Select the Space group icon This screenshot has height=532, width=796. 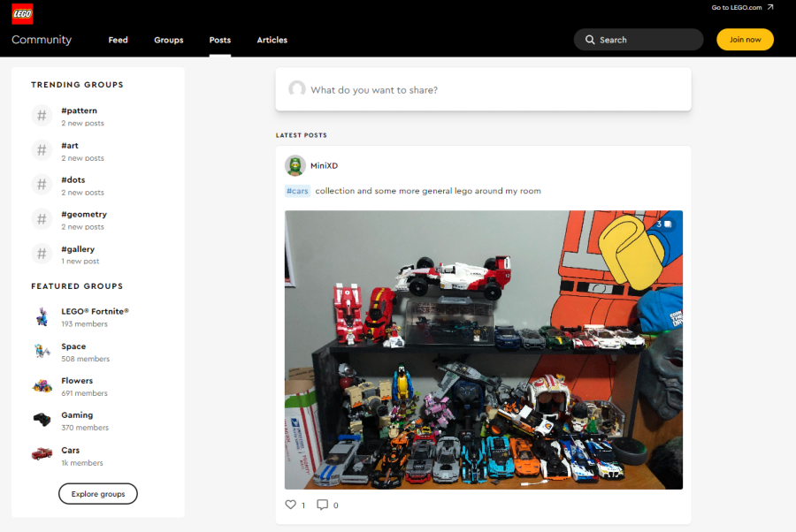click(x=42, y=352)
